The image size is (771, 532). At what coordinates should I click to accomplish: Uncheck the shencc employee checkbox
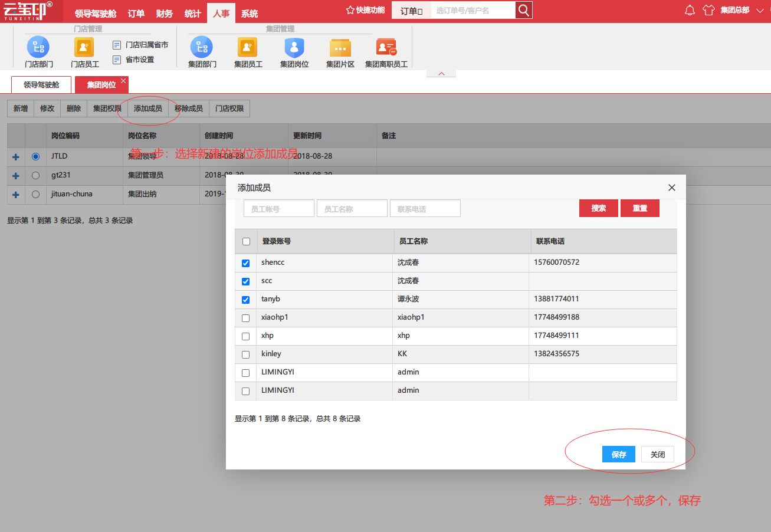coord(246,263)
